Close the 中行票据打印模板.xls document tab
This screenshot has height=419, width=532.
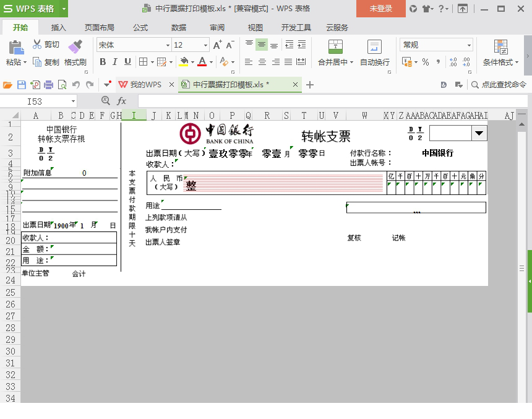click(295, 85)
